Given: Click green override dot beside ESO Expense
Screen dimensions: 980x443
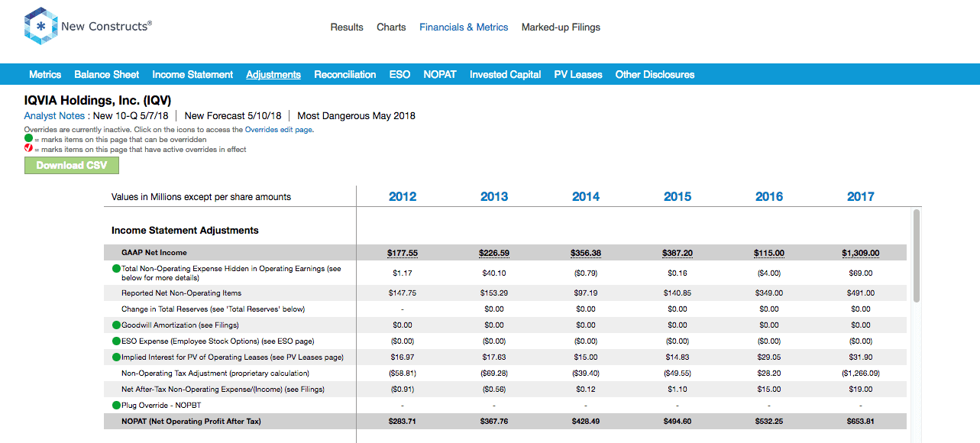Looking at the screenshot, I should pyautogui.click(x=116, y=341).
